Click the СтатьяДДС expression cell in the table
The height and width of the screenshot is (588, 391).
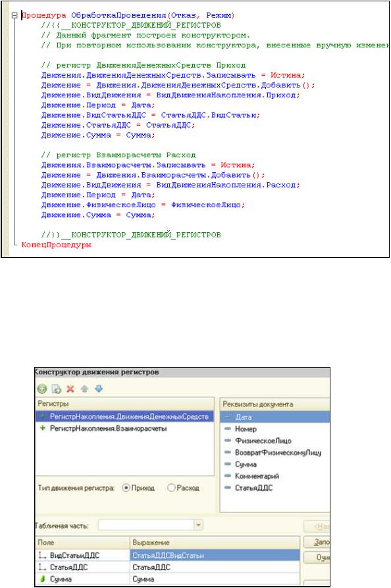tap(215, 567)
